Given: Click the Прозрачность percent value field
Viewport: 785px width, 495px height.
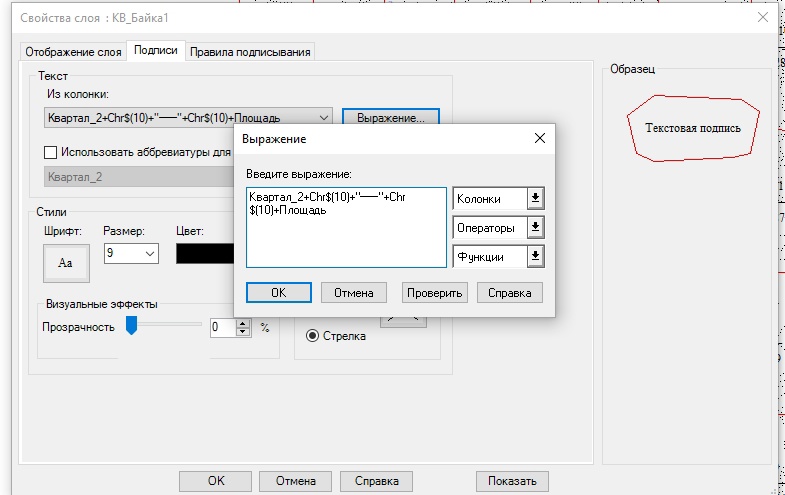Looking at the screenshot, I should tap(223, 327).
